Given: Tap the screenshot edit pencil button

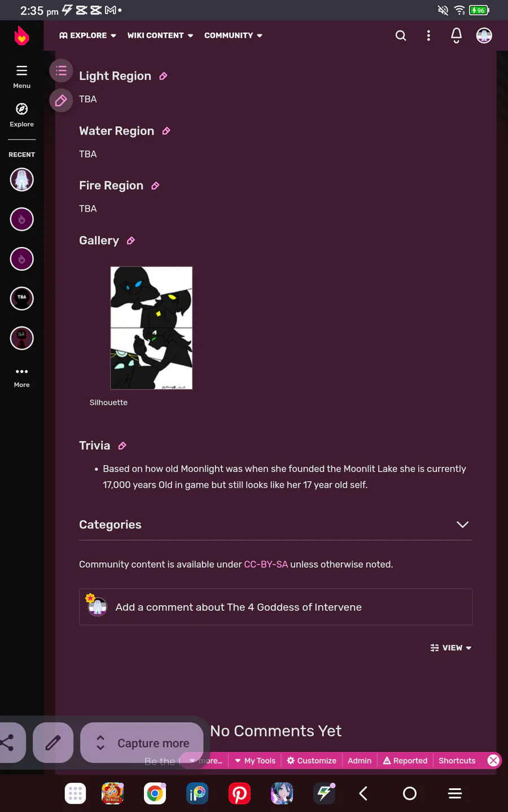Looking at the screenshot, I should click(53, 743).
